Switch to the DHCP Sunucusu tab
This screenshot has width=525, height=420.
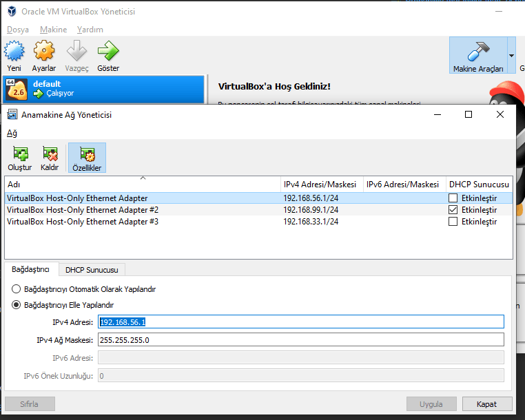click(x=92, y=270)
